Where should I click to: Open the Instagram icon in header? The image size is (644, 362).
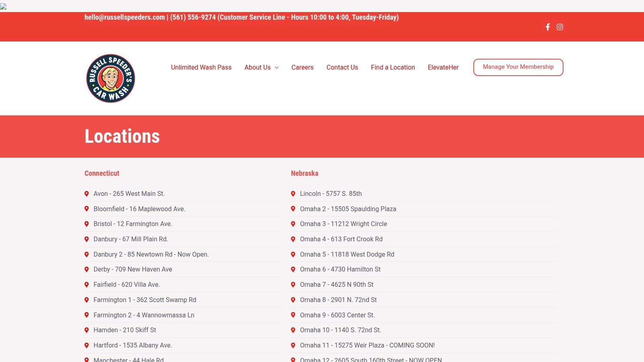click(559, 27)
